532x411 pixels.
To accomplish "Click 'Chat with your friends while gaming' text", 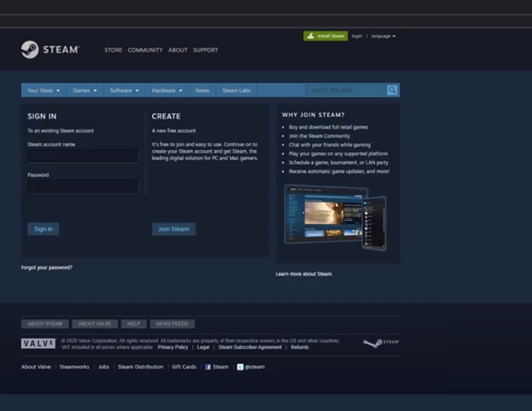I will point(329,145).
